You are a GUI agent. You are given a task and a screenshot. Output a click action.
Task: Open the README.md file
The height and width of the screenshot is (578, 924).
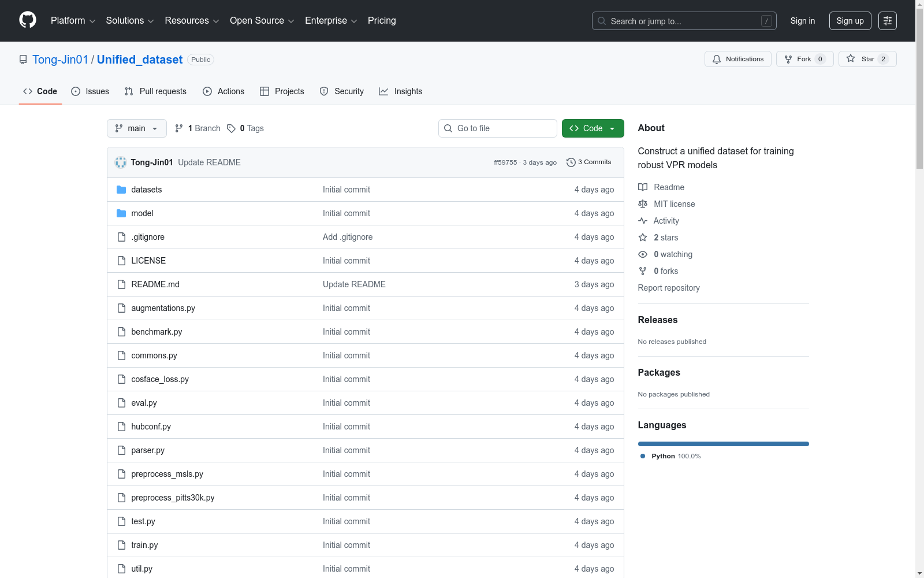click(x=155, y=284)
